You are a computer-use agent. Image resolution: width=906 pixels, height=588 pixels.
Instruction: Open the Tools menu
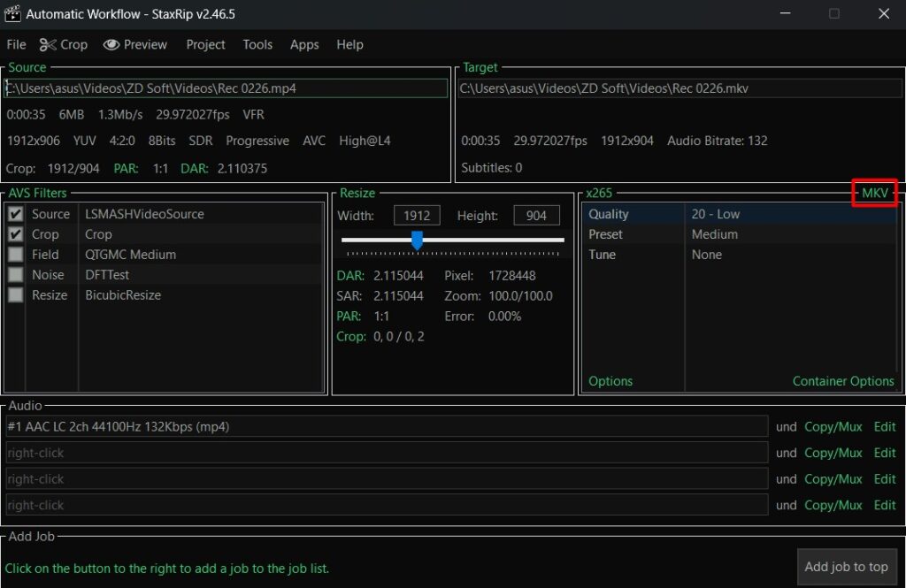[x=257, y=45]
